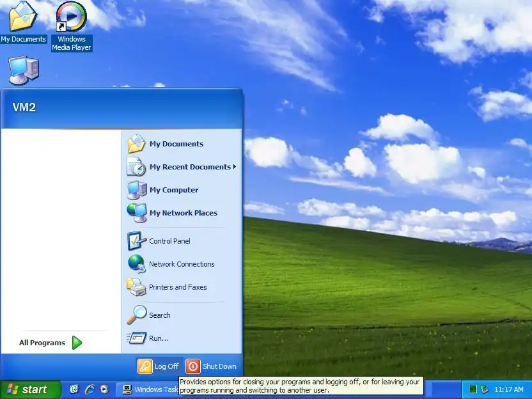The image size is (532, 399).
Task: Launch Internet Explorer from quick launch
Action: tap(90, 389)
